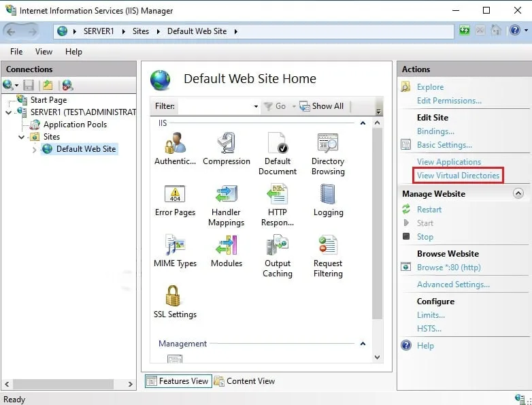The height and width of the screenshot is (405, 532).
Task: Click View Applications link
Action: point(449,161)
